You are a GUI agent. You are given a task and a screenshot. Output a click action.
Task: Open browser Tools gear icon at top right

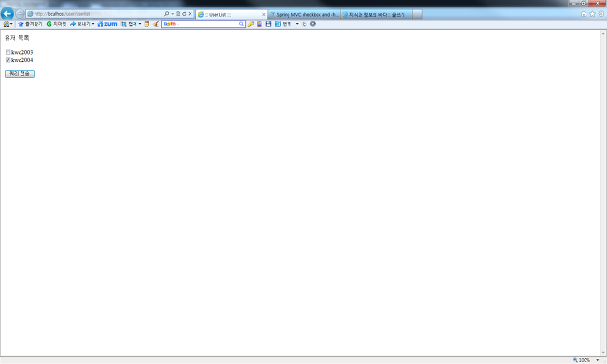(x=601, y=14)
